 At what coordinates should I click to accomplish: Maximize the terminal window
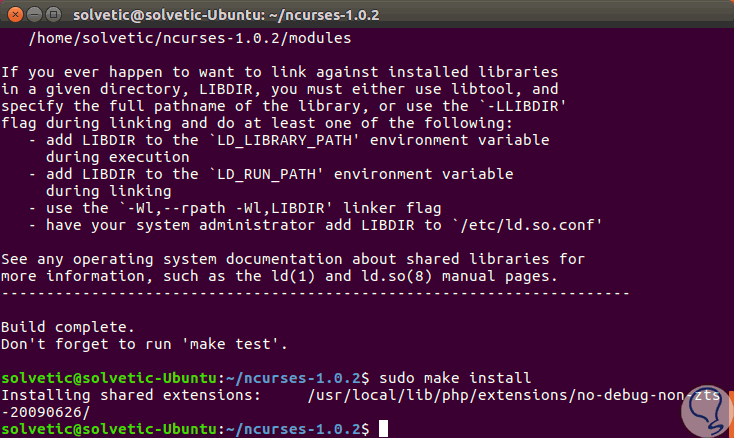click(54, 13)
